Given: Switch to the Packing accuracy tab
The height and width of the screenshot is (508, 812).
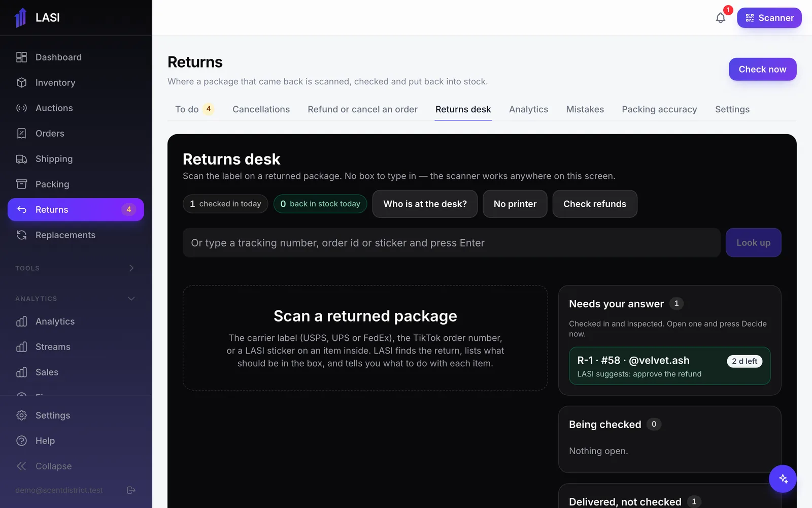Looking at the screenshot, I should pyautogui.click(x=659, y=109).
